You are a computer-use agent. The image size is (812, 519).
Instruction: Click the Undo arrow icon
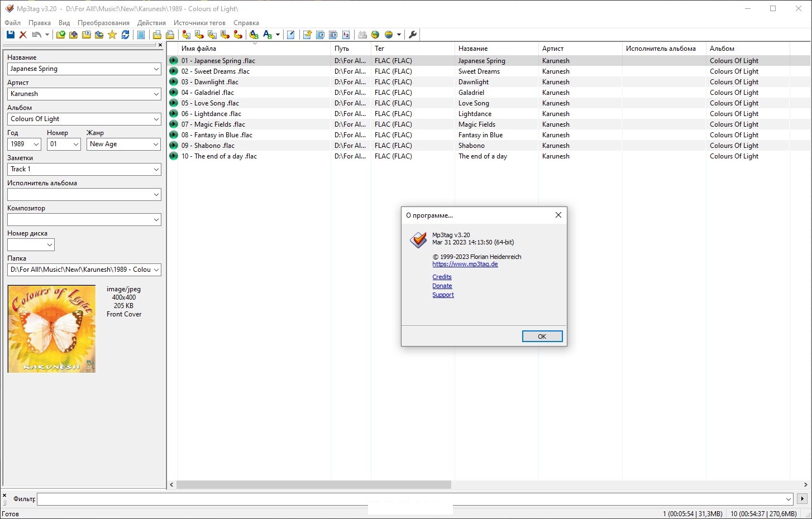(x=36, y=35)
